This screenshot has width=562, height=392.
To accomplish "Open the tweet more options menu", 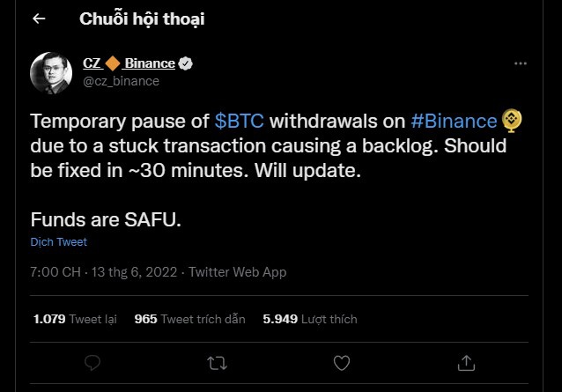I will 521,64.
